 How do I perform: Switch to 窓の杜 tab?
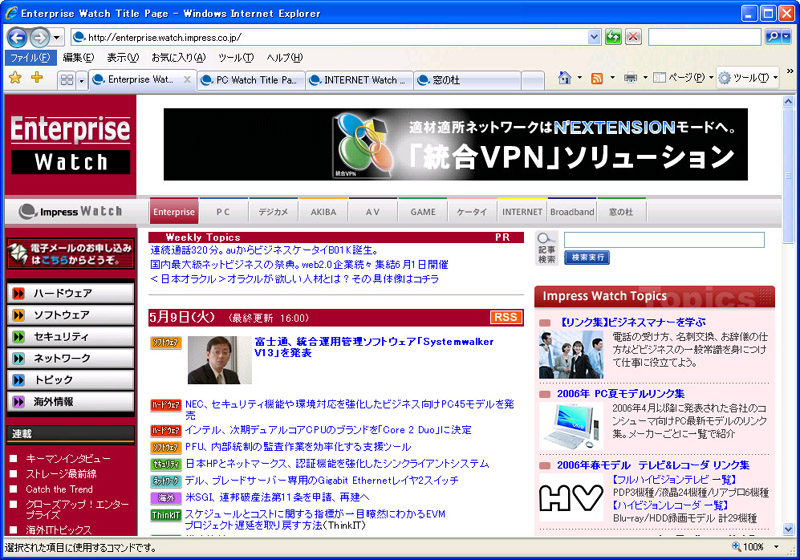tap(467, 80)
